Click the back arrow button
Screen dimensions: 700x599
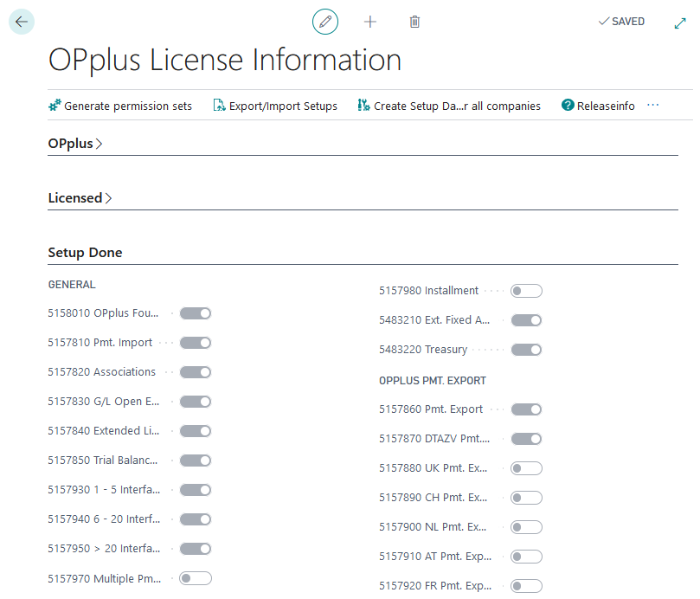pos(22,22)
